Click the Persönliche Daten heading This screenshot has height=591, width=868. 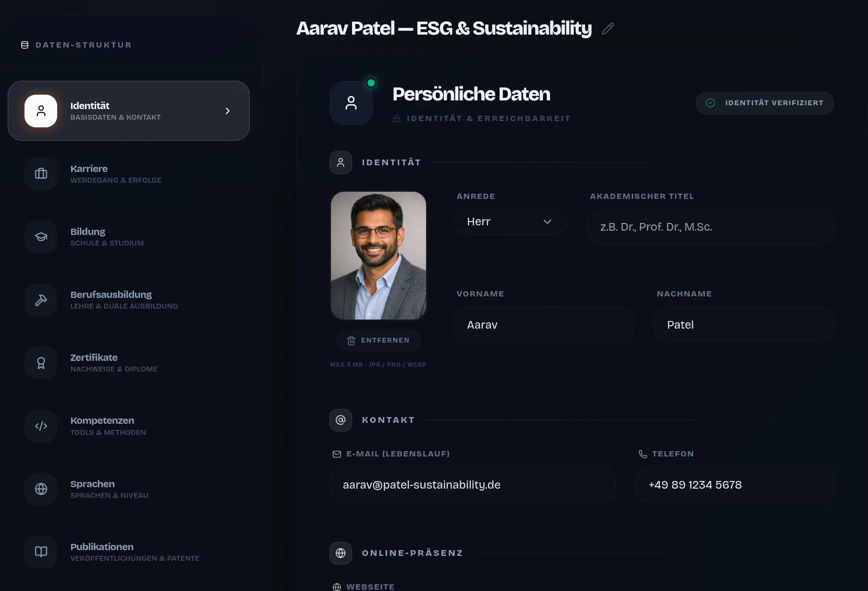[x=471, y=94]
